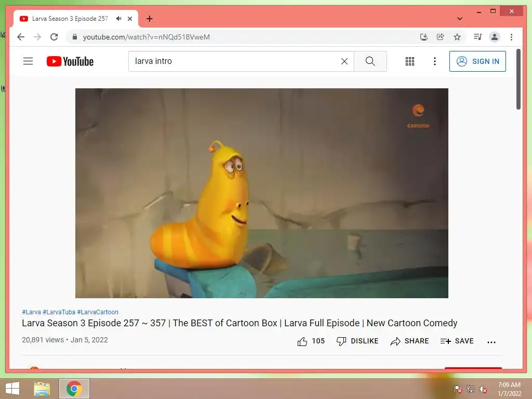Click the video player to pause
Image resolution: width=532 pixels, height=399 pixels.
pos(262,193)
